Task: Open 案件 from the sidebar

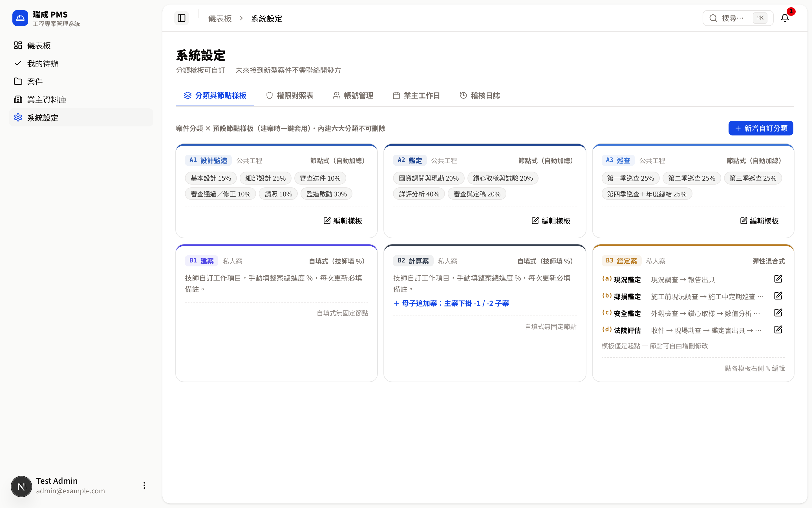Action: point(81,81)
